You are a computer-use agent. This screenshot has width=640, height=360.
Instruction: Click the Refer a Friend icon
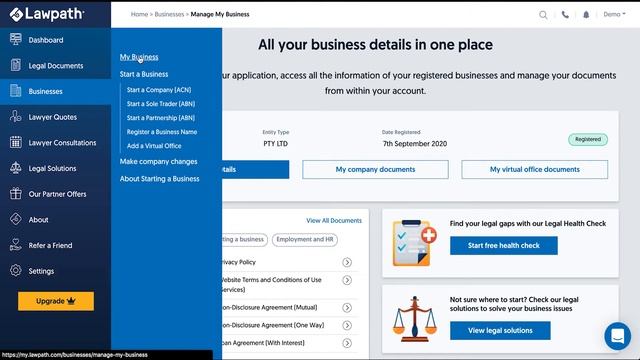point(16,245)
